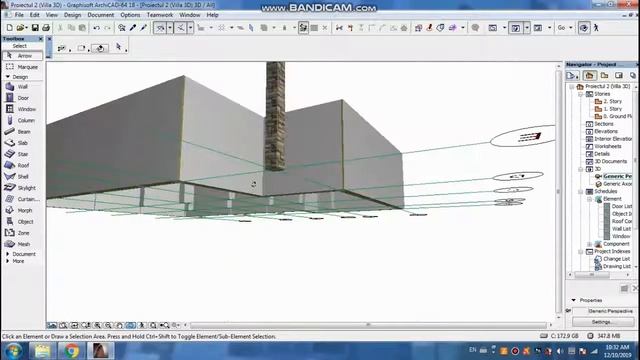This screenshot has height=360, width=640.
Task: Click the vertical scrollbar of 3D view
Action: point(559,191)
